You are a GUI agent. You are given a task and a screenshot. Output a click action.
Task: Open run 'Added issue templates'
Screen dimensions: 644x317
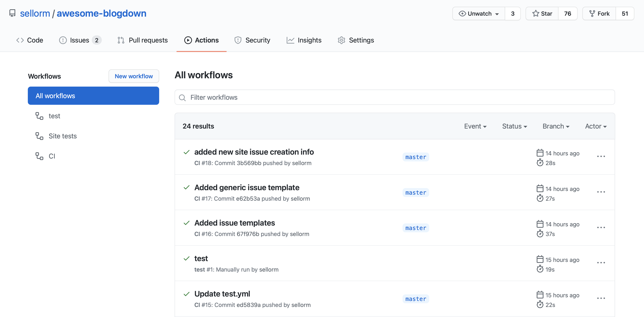click(234, 223)
